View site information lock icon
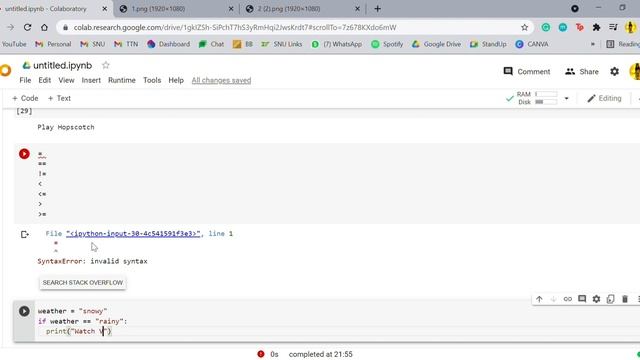The width and height of the screenshot is (640, 360). 65,27
